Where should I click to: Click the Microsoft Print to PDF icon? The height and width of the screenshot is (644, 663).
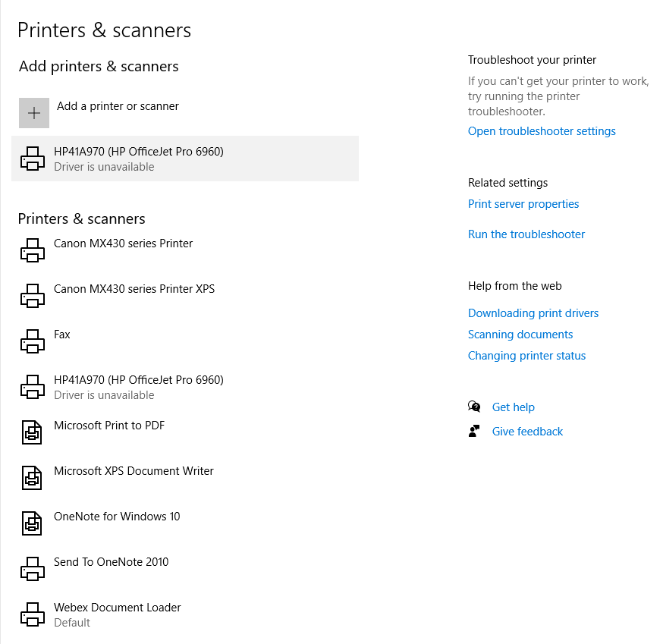[x=32, y=432]
